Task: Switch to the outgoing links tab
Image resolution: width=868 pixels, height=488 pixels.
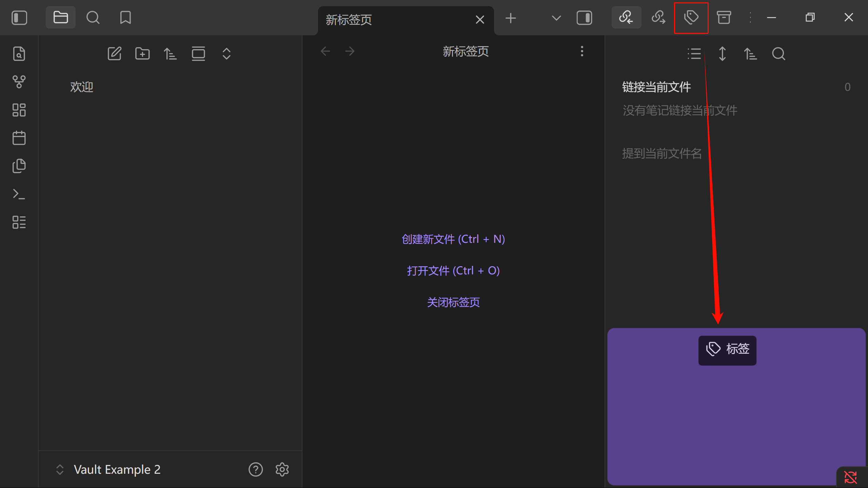Action: pos(658,17)
